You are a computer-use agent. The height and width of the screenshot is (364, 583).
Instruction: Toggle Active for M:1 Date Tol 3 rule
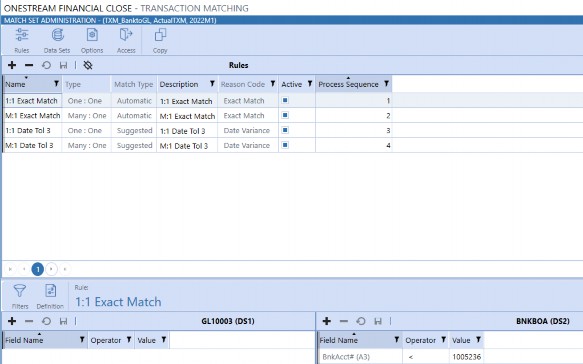point(285,145)
